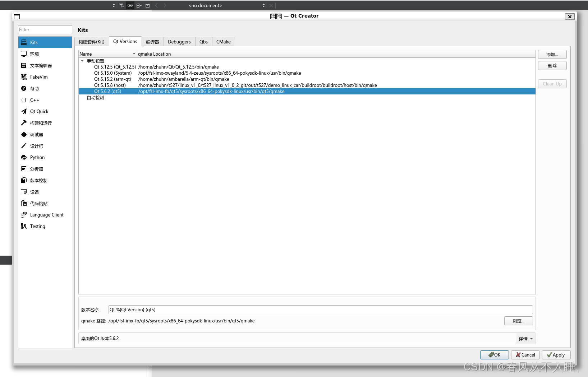Click the split editor icon in toolbar
The width and height of the screenshot is (588, 377).
139,5
